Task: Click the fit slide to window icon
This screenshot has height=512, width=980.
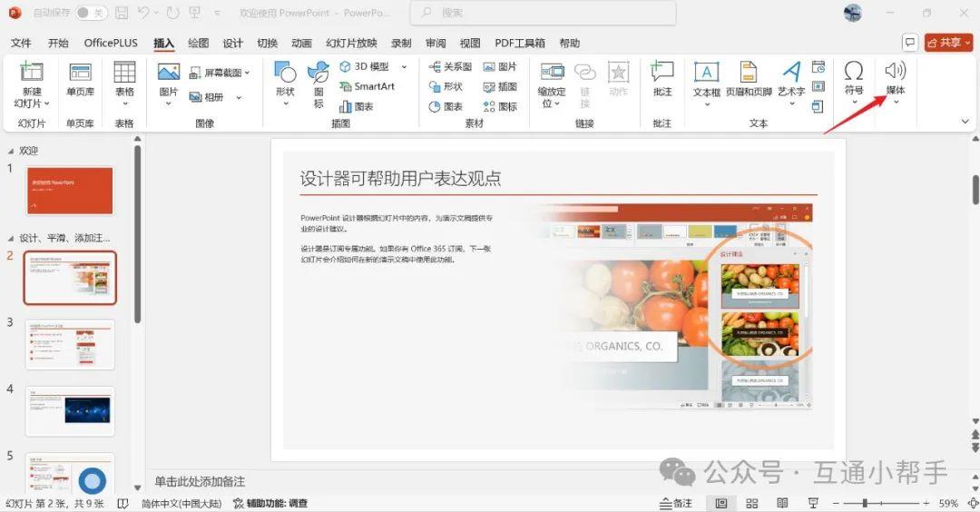Action: [973, 503]
